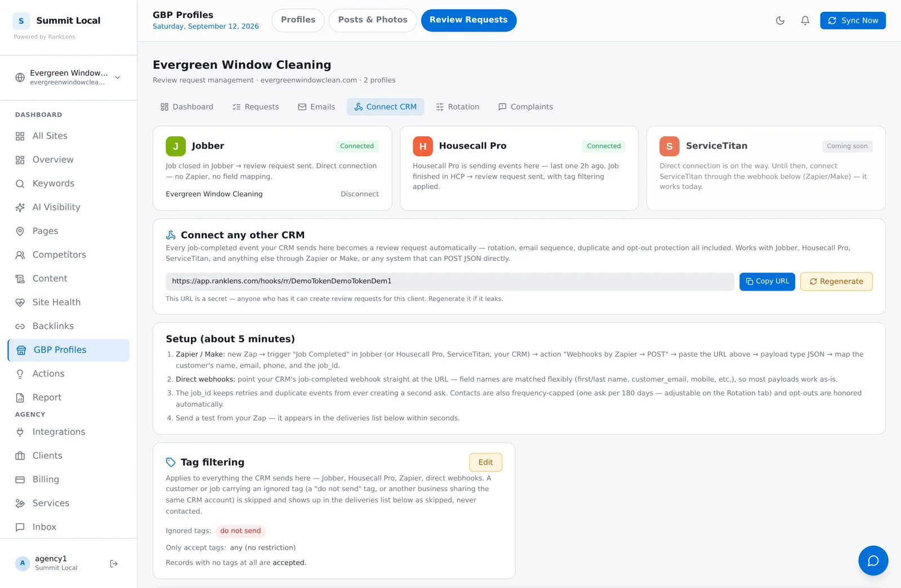This screenshot has height=588, width=901.
Task: Switch to the Profiles tab
Action: point(298,20)
